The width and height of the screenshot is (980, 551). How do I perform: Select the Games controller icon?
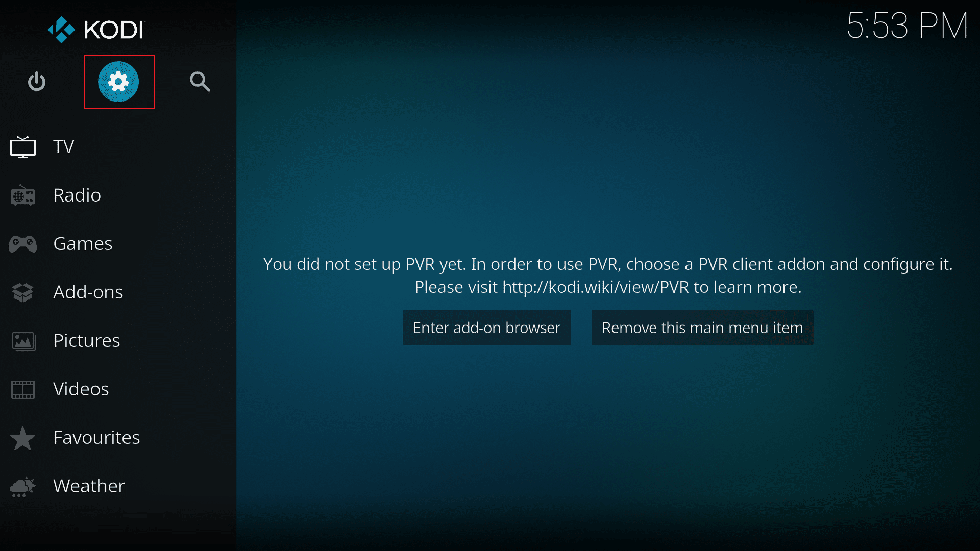coord(23,243)
